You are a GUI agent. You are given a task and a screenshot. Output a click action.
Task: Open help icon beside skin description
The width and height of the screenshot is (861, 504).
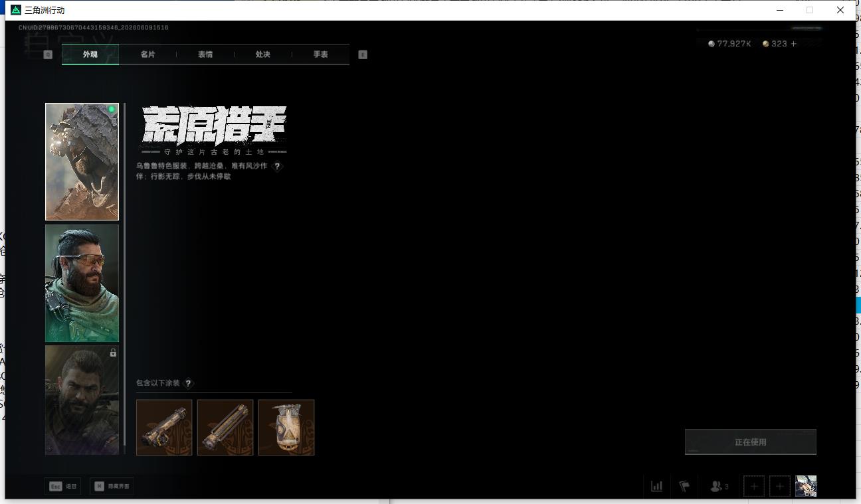click(x=278, y=167)
